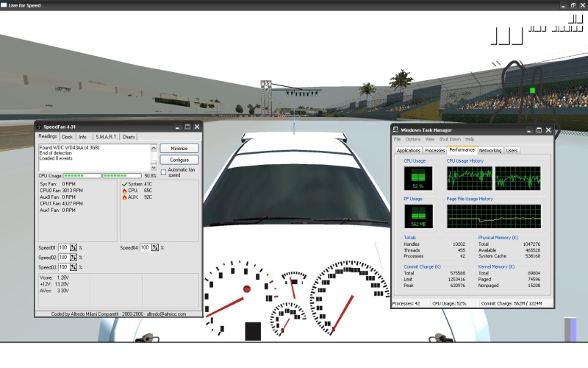Click the Page File Usage History graph
The image size is (588, 368).
[494, 216]
